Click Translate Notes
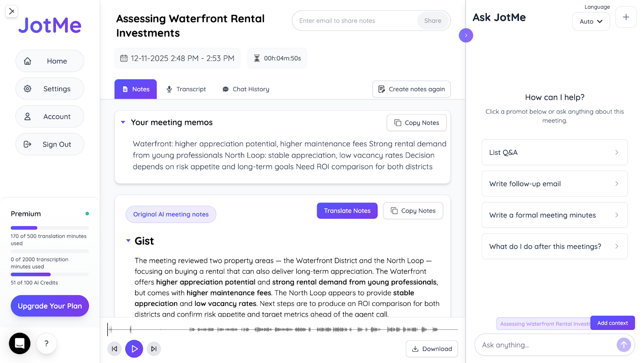The width and height of the screenshot is (644, 363). click(x=347, y=211)
